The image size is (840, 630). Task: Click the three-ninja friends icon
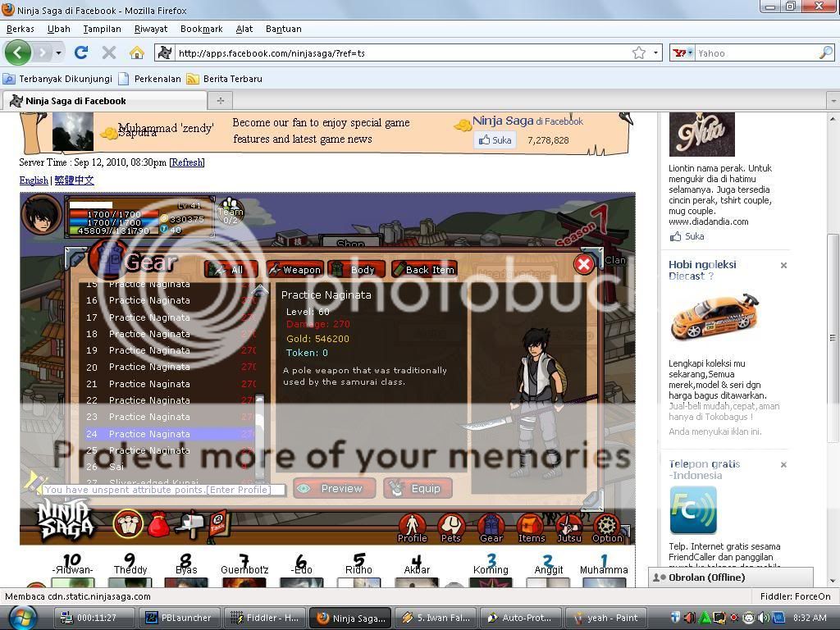[x=128, y=523]
